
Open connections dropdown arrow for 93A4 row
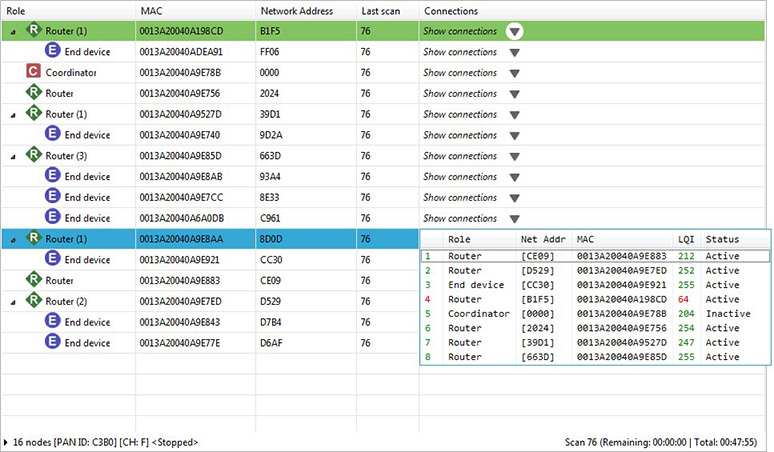pyautogui.click(x=514, y=177)
